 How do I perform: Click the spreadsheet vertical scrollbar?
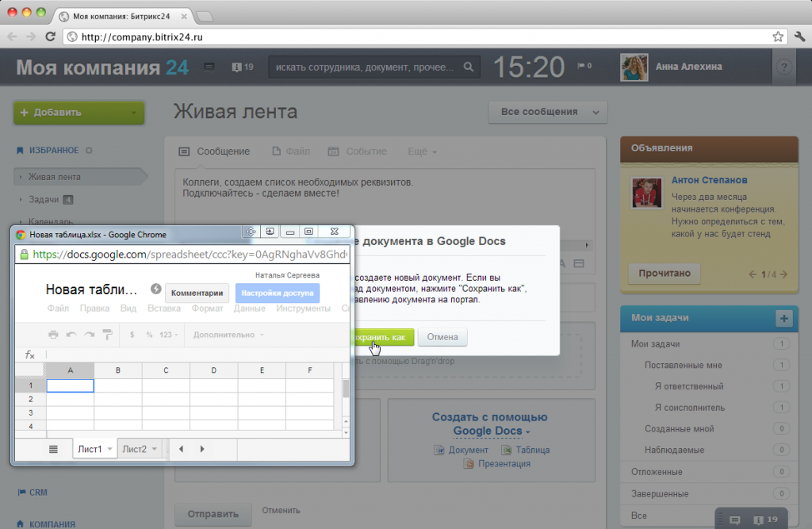click(346, 389)
